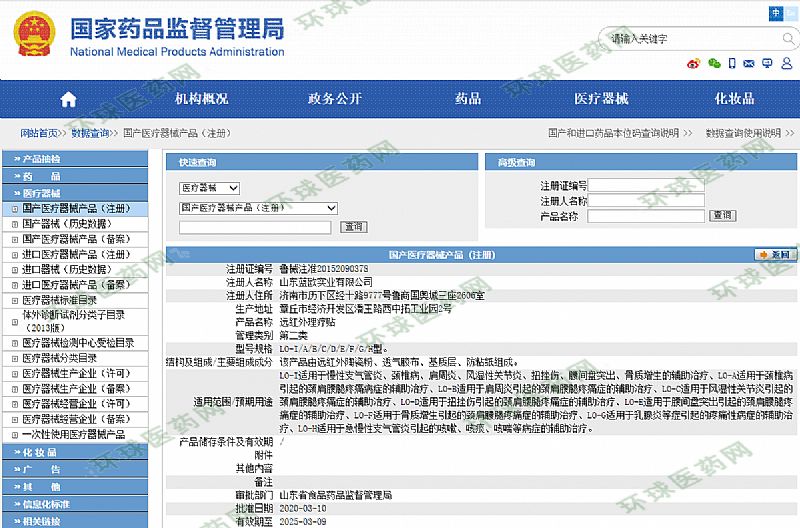Open the 国产医疗器械产品（注册） dropdown

(x=258, y=208)
